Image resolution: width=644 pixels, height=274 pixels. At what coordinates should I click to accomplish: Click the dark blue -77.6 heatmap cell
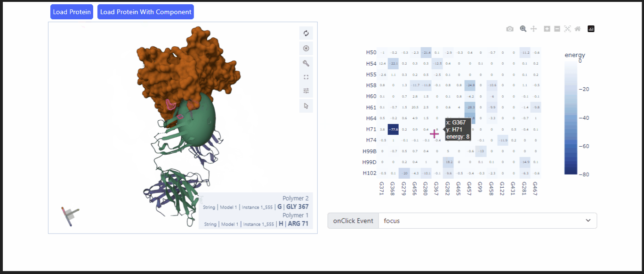point(393,129)
